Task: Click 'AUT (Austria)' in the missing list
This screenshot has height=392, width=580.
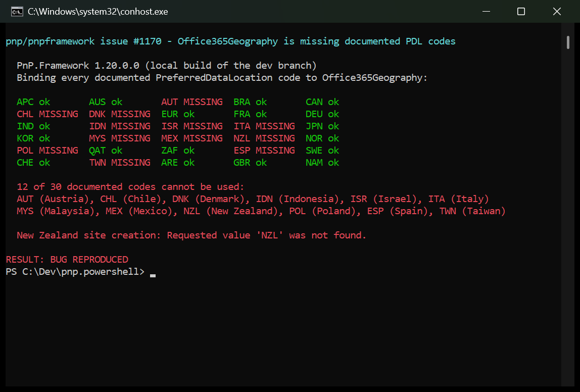Action: pos(54,199)
